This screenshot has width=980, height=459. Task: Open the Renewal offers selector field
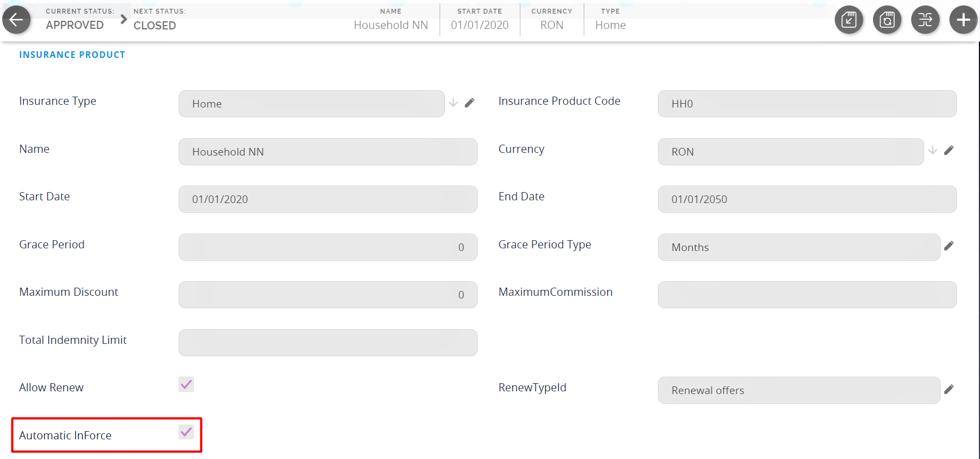[798, 390]
